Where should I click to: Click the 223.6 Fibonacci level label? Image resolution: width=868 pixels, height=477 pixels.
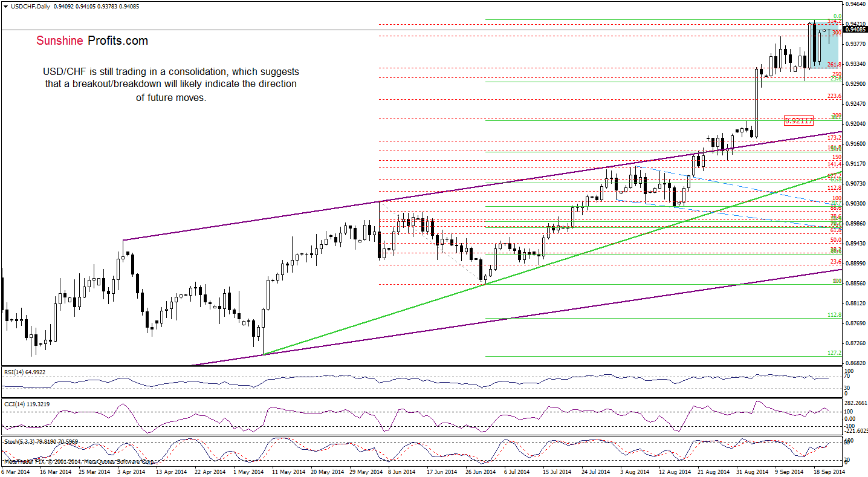click(834, 96)
